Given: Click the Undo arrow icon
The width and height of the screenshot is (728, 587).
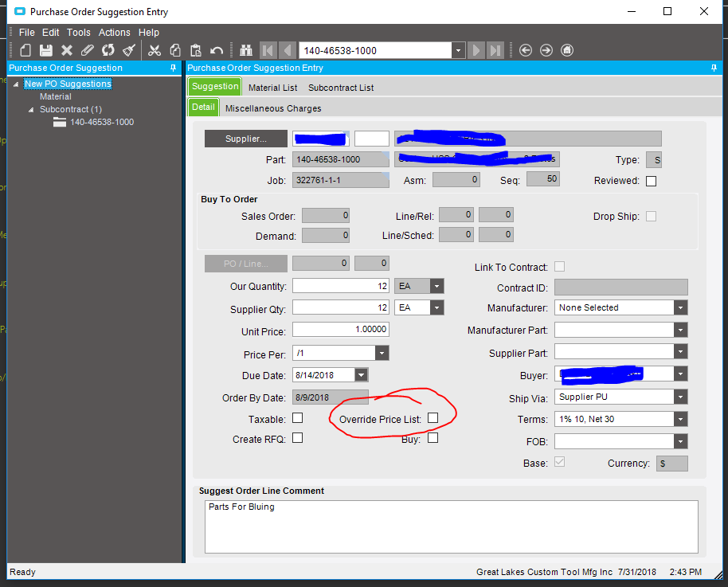Looking at the screenshot, I should (217, 50).
